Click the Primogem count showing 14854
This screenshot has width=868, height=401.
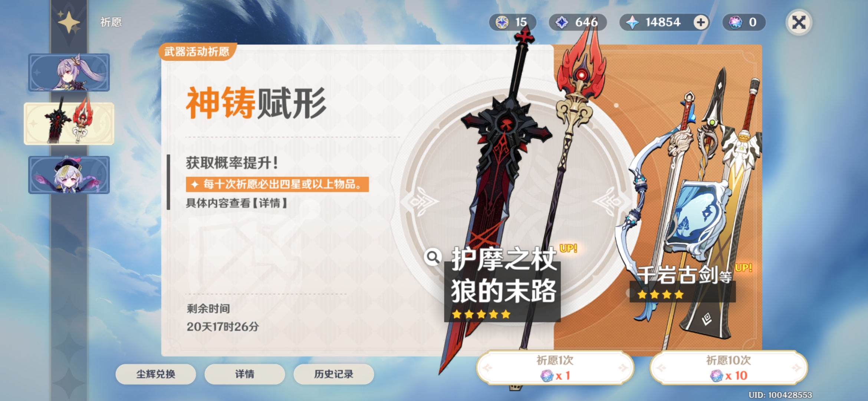(x=663, y=22)
